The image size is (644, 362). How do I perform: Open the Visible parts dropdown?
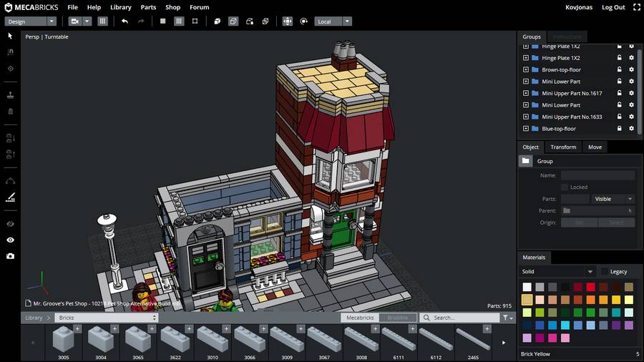point(613,199)
